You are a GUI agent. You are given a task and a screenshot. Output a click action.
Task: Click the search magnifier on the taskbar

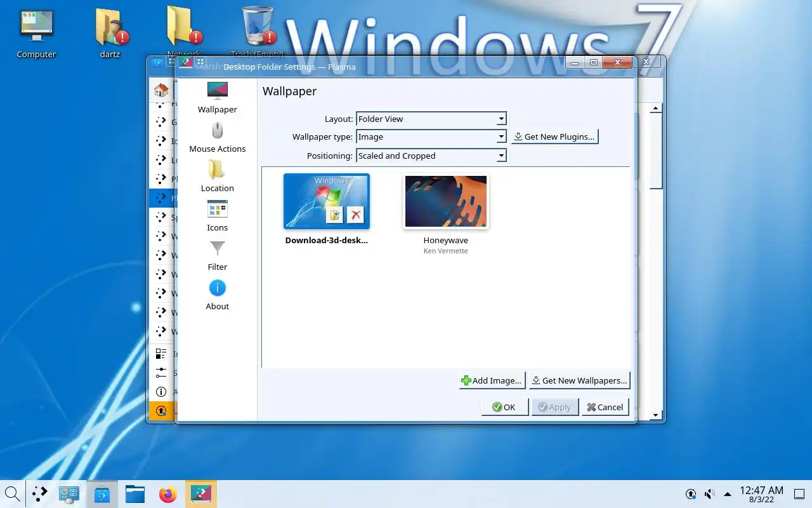point(12,493)
